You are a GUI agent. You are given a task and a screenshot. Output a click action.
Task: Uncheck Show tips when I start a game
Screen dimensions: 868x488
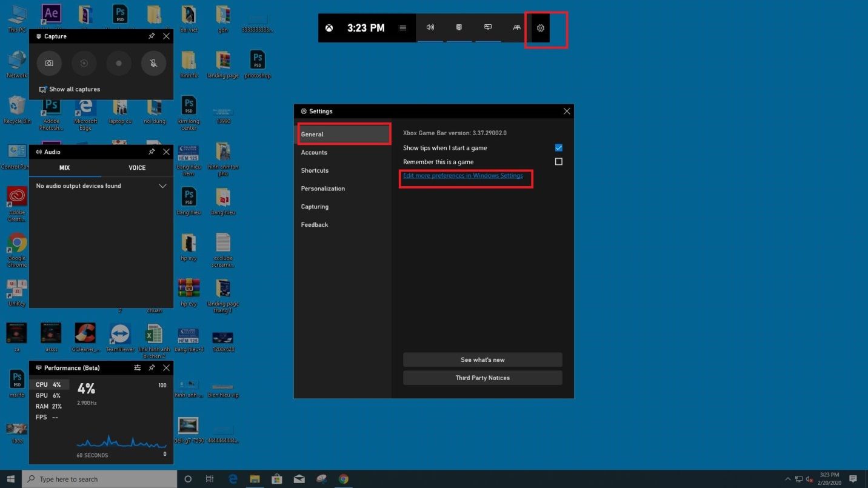coord(558,147)
